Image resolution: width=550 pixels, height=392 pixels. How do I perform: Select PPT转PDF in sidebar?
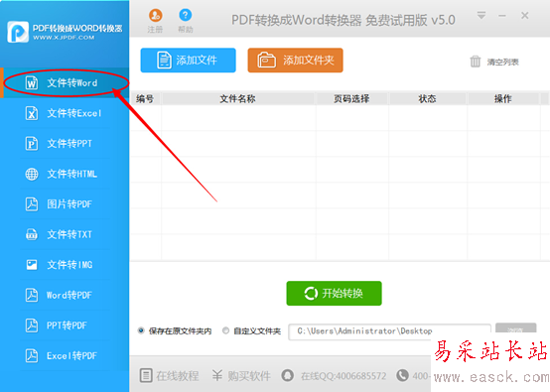65,326
